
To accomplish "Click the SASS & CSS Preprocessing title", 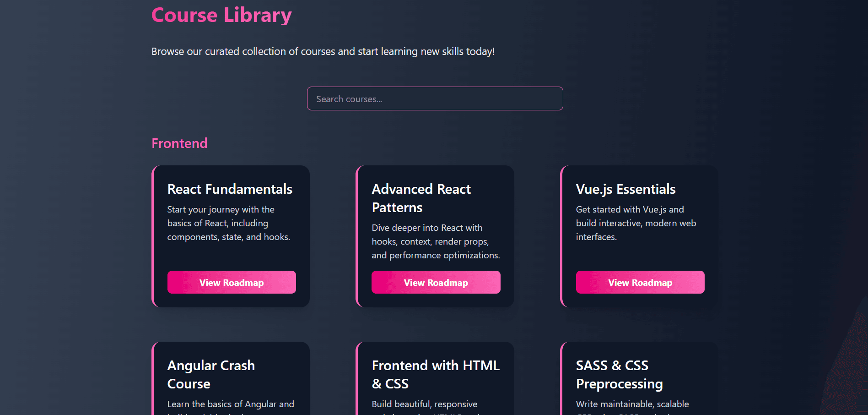I will click(x=619, y=375).
